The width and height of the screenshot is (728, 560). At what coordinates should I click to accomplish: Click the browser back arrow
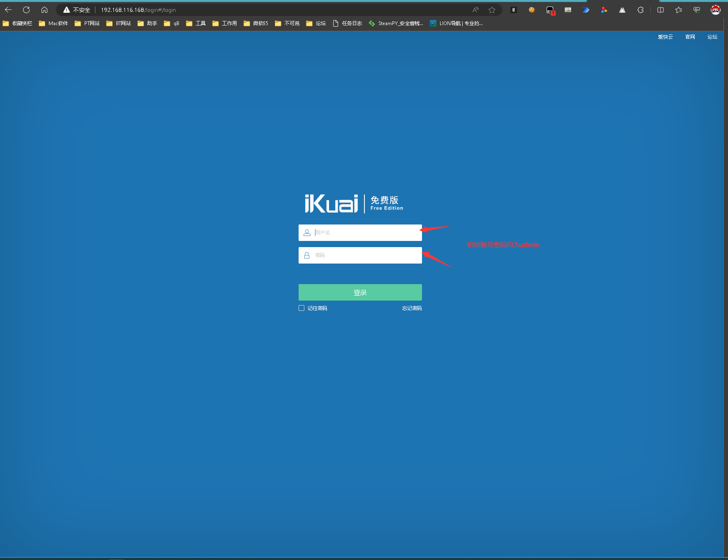pos(8,10)
